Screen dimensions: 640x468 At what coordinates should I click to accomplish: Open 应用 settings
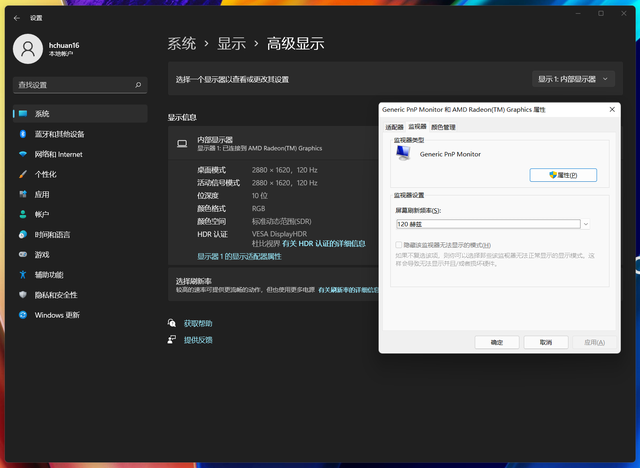(x=80, y=194)
